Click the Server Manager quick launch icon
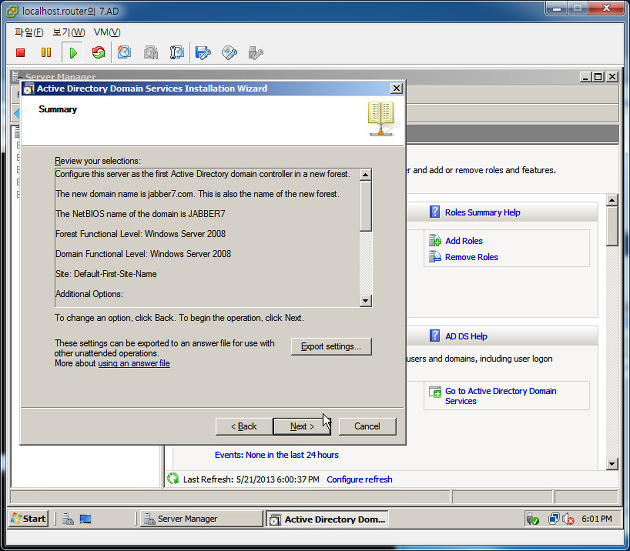Viewport: 630px width, 551px height. pyautogui.click(x=68, y=519)
